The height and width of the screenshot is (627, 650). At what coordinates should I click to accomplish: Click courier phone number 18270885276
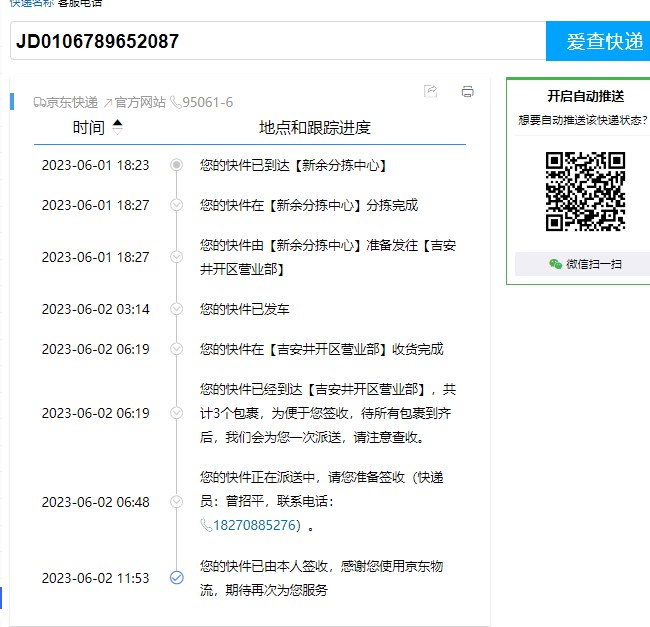click(255, 525)
